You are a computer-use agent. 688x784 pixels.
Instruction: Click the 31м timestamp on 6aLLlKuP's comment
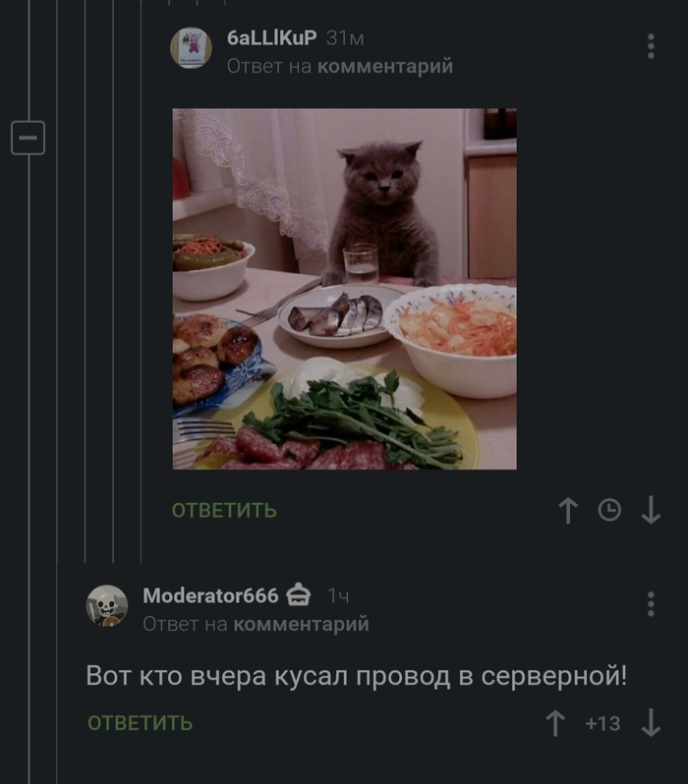[345, 38]
